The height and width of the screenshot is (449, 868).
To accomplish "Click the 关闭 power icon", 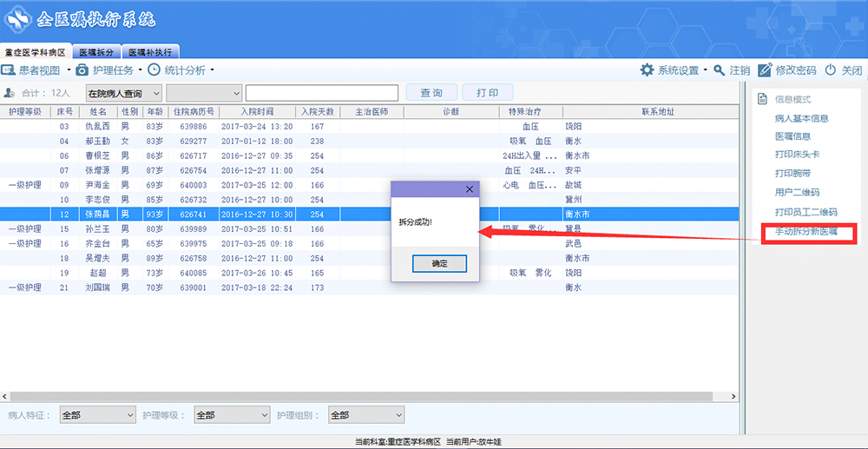I will tap(831, 70).
